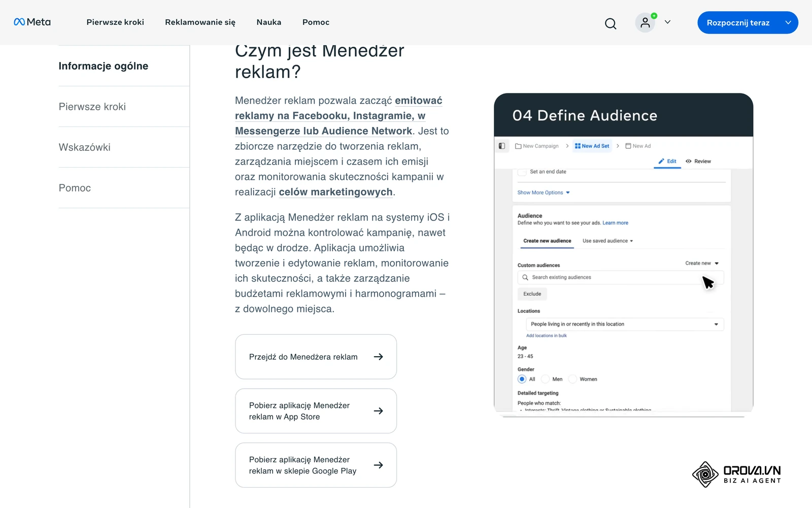The image size is (812, 508).
Task: Click the New Ad breadcrumb
Action: pyautogui.click(x=638, y=146)
